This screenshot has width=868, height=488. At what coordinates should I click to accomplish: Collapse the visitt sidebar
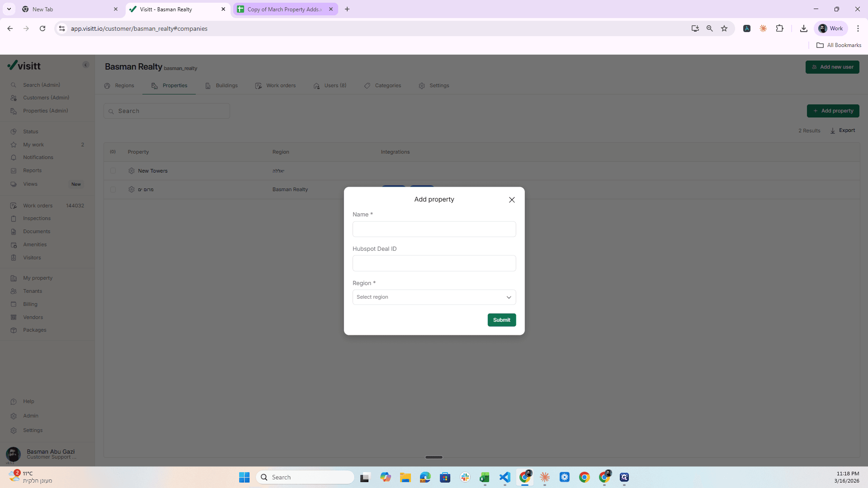pyautogui.click(x=86, y=65)
